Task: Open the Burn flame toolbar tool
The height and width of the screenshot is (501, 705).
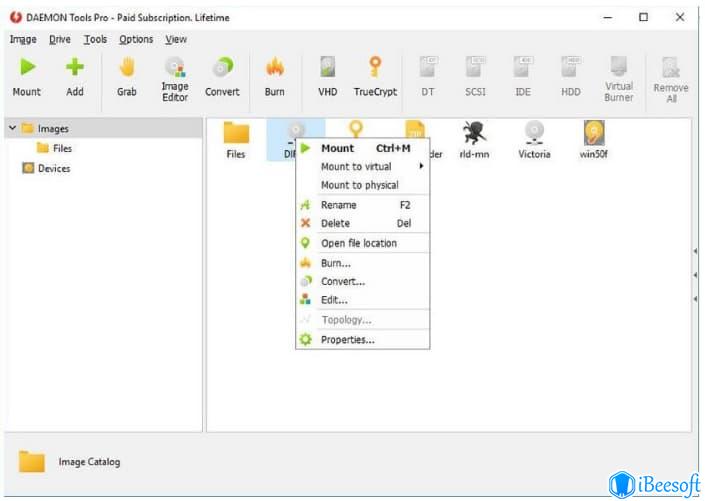Action: click(x=274, y=76)
